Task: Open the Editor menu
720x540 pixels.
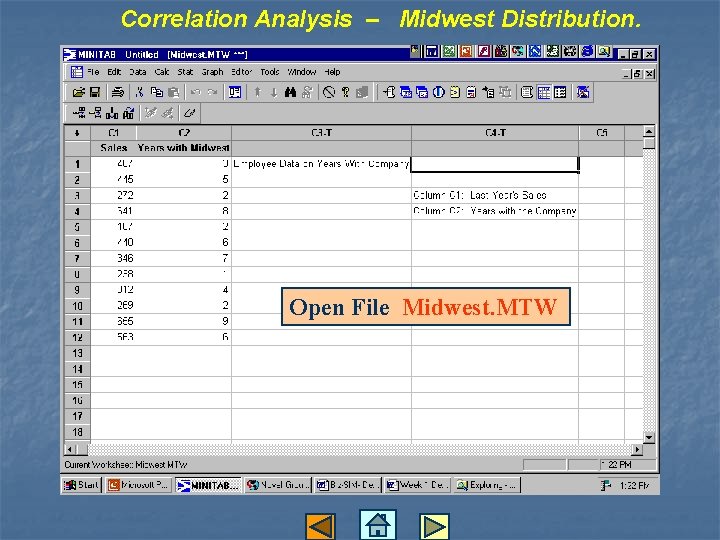Action: point(242,72)
